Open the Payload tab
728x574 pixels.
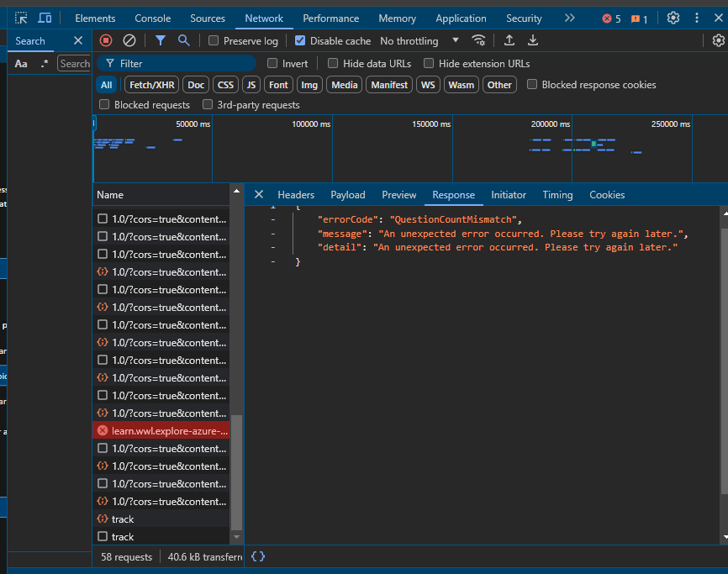point(348,195)
